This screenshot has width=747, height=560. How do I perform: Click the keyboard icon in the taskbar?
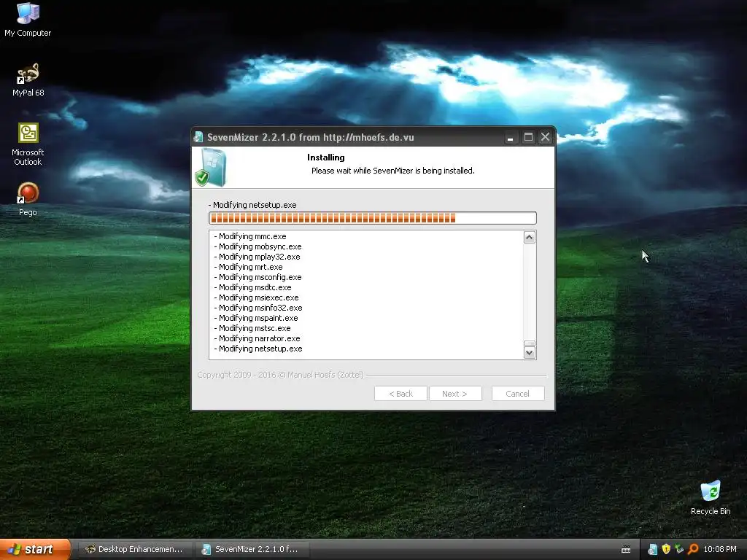(626, 550)
